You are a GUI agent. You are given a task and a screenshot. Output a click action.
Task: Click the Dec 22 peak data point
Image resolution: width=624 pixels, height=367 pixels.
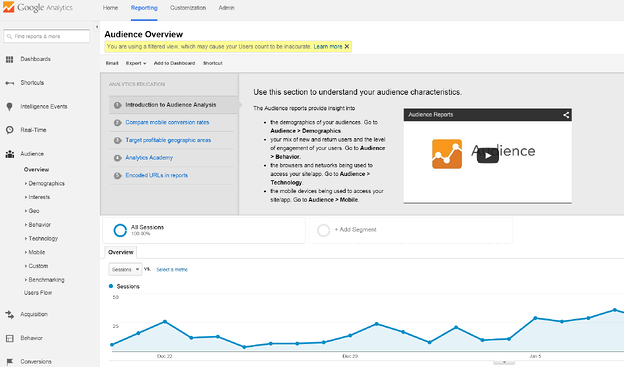tap(165, 322)
